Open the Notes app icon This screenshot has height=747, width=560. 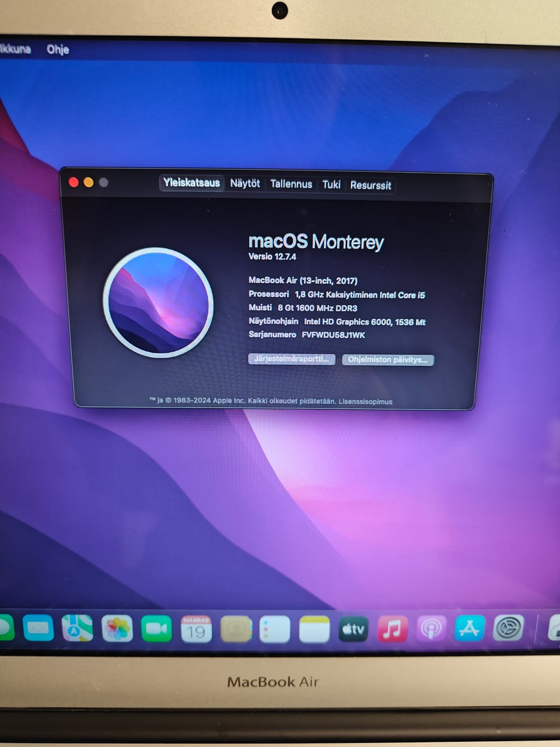[x=314, y=629]
